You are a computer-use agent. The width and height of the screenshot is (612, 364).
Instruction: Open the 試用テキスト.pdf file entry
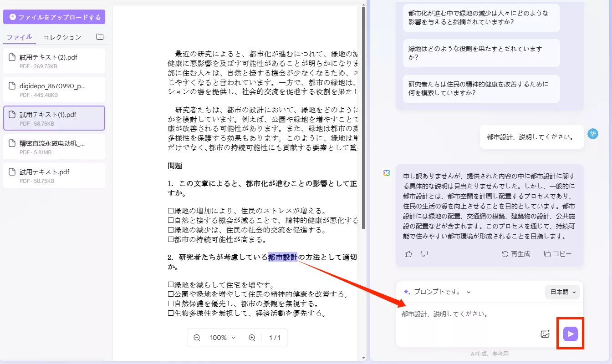tap(54, 176)
